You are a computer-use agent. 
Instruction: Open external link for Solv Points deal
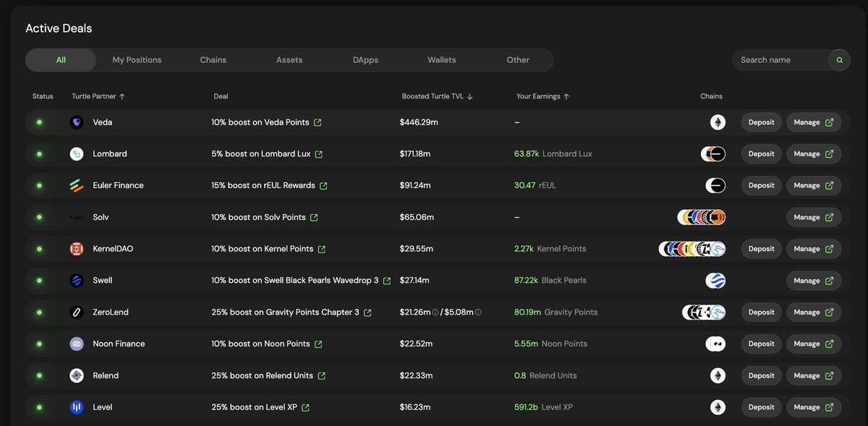point(314,218)
